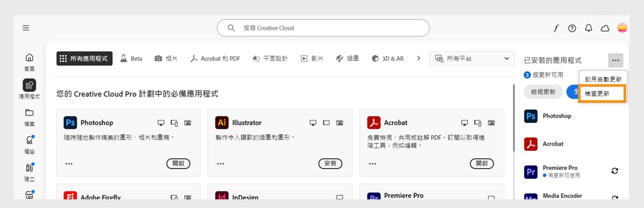Click 有更新可使用 under Premiere Pro
644x208 pixels.
(564, 176)
